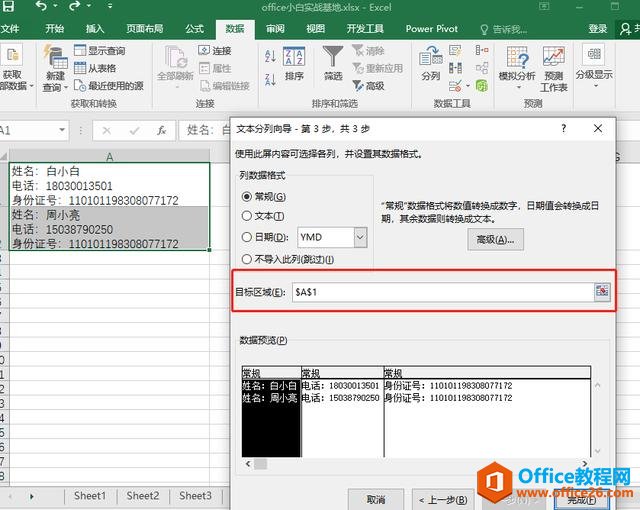
Task: Select 不导入此列(跳过) radio button
Action: pyautogui.click(x=247, y=259)
